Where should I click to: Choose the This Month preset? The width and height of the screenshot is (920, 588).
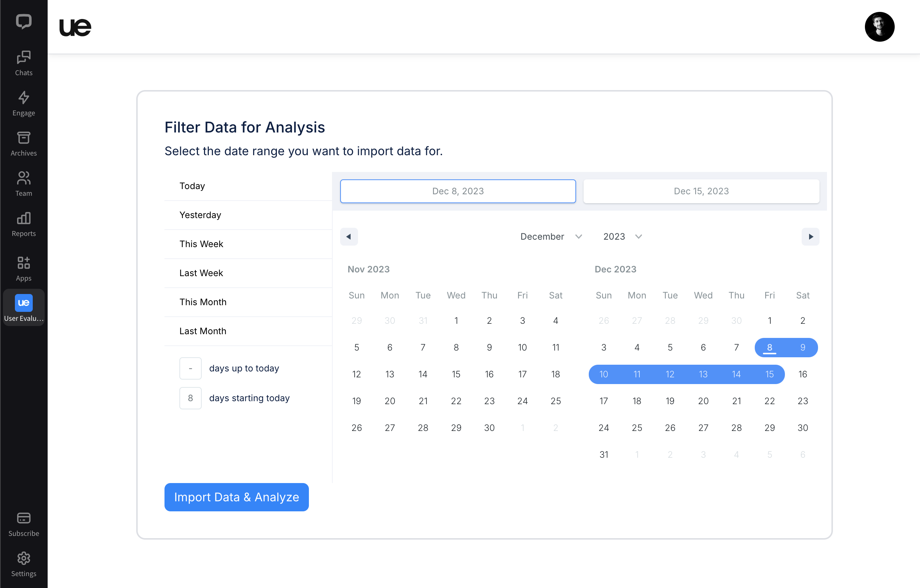click(x=203, y=302)
